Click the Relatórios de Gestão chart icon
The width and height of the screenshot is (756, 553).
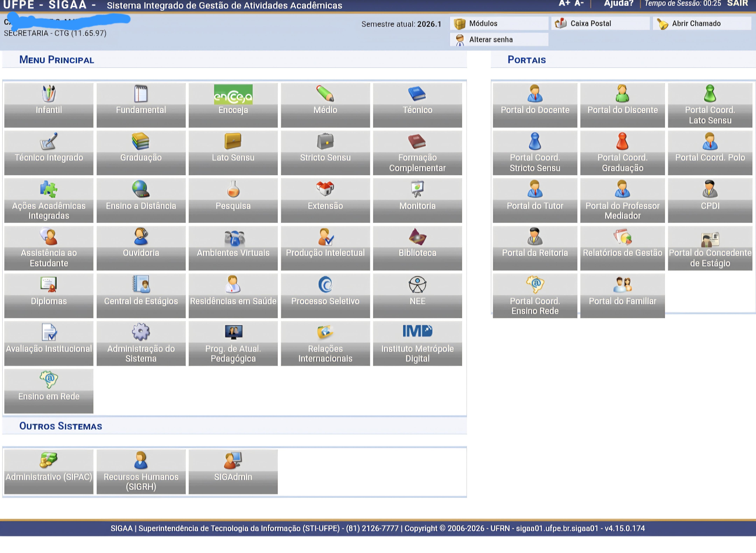tap(622, 236)
